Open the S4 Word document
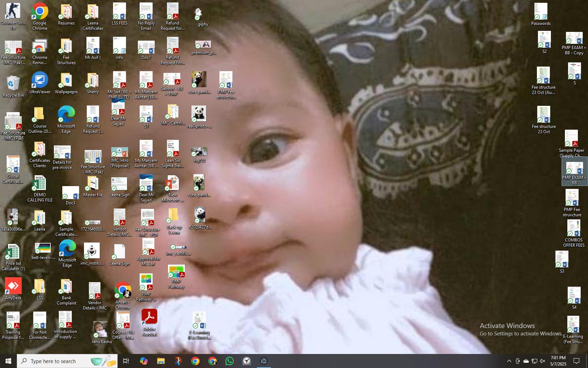Image resolution: width=588 pixels, height=368 pixels. (x=574, y=298)
